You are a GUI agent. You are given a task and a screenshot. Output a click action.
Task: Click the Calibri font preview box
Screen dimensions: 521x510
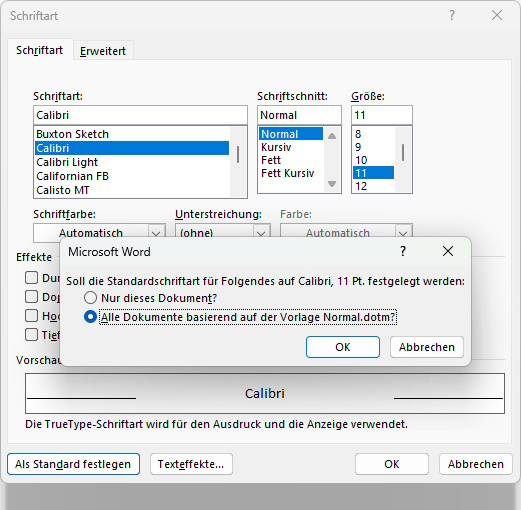[x=265, y=393]
